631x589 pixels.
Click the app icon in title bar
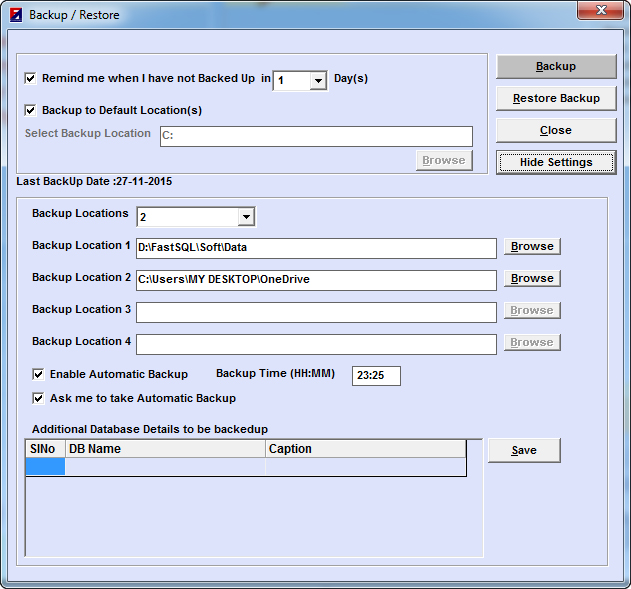point(15,15)
